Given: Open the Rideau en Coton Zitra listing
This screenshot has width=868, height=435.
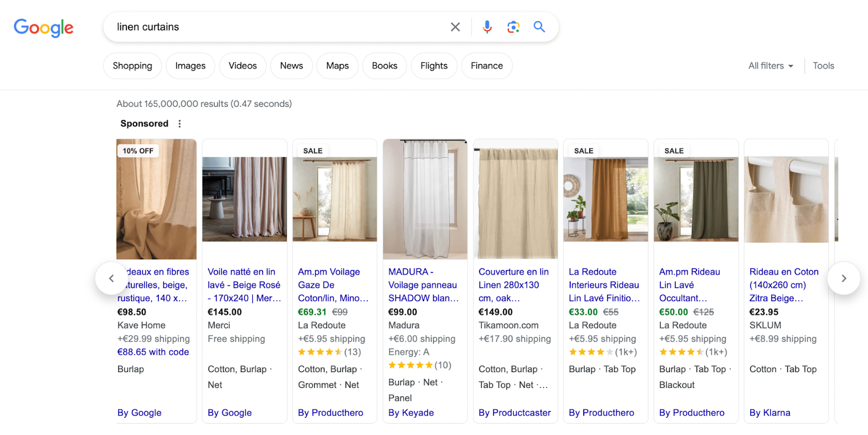Looking at the screenshot, I should pyautogui.click(x=784, y=285).
